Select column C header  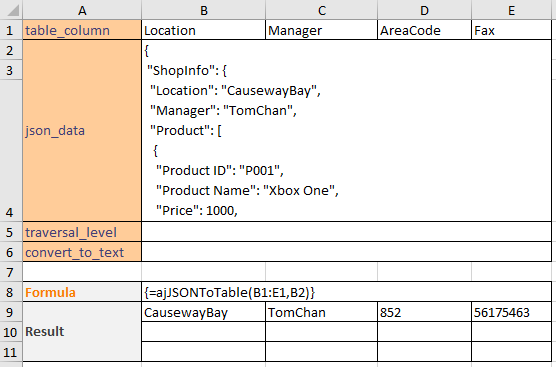tap(322, 10)
